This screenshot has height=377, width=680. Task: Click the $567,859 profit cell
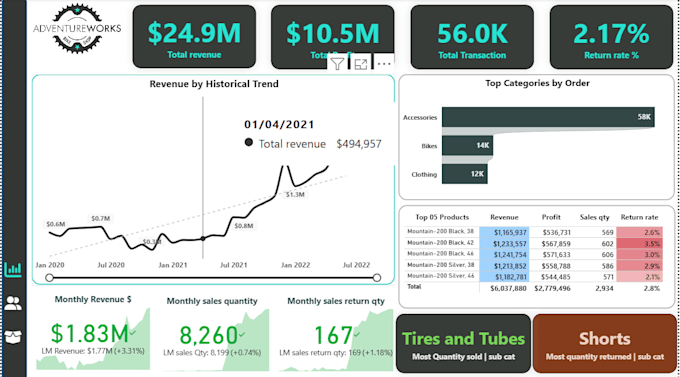coord(556,244)
